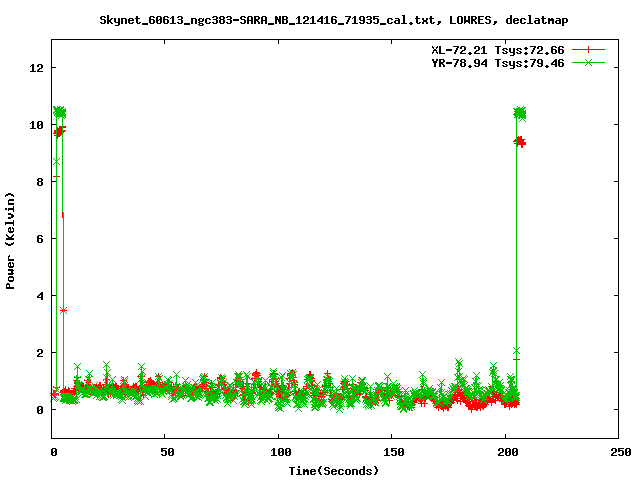This screenshot has height=480, width=640.
Task: Click the y-axis tick label 2
Action: 40,353
